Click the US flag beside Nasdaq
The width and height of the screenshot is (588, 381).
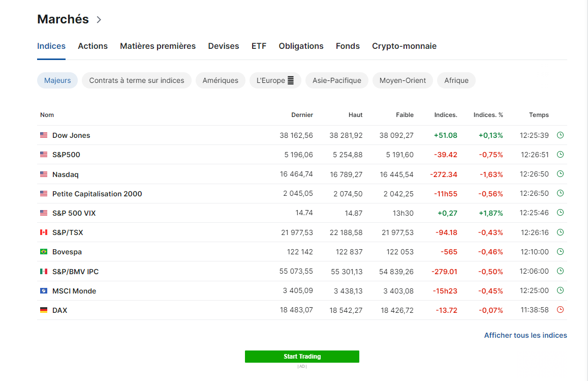coord(44,174)
